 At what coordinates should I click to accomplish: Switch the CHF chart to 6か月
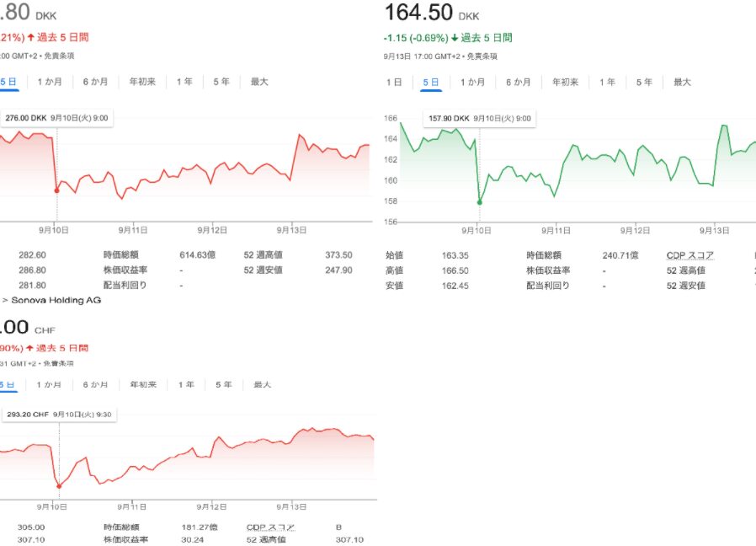95,384
